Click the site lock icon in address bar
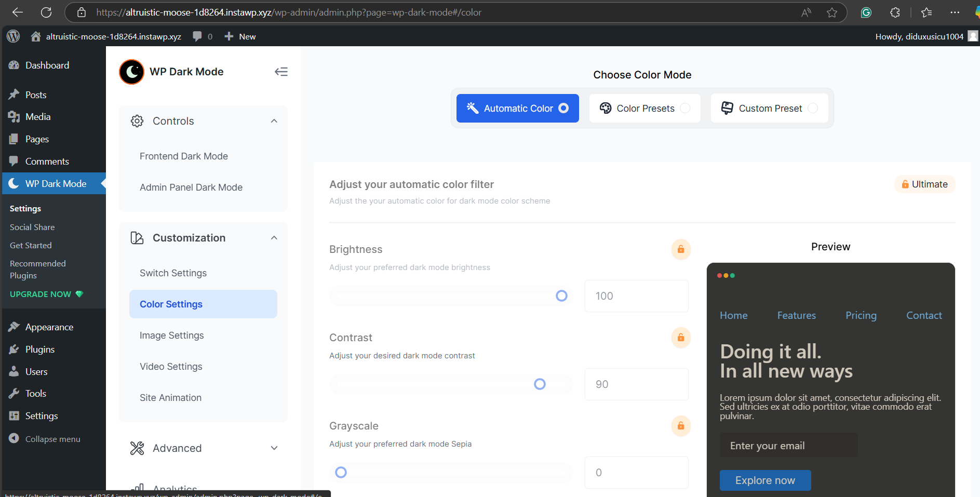The width and height of the screenshot is (980, 497). [82, 12]
